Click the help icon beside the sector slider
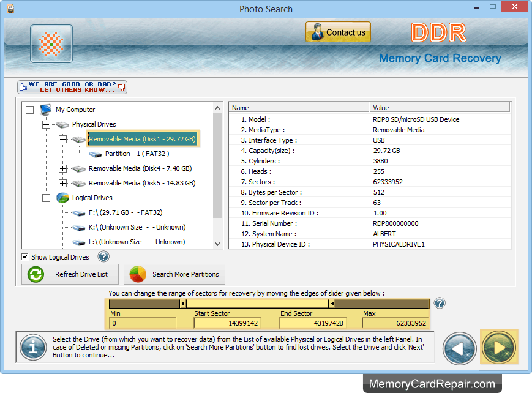Viewport: 532px width, 393px height. pyautogui.click(x=439, y=303)
